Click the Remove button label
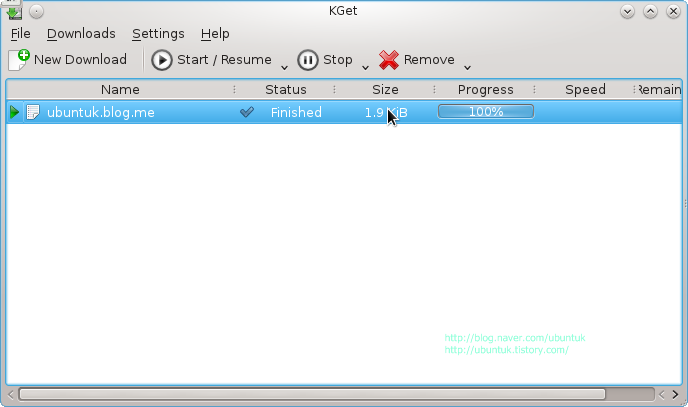688x407 pixels. (429, 60)
